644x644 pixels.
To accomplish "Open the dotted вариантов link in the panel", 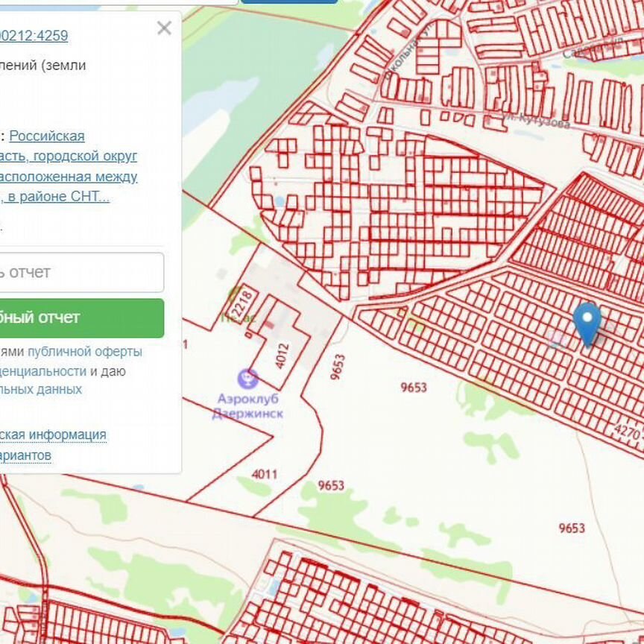I will click(x=26, y=455).
